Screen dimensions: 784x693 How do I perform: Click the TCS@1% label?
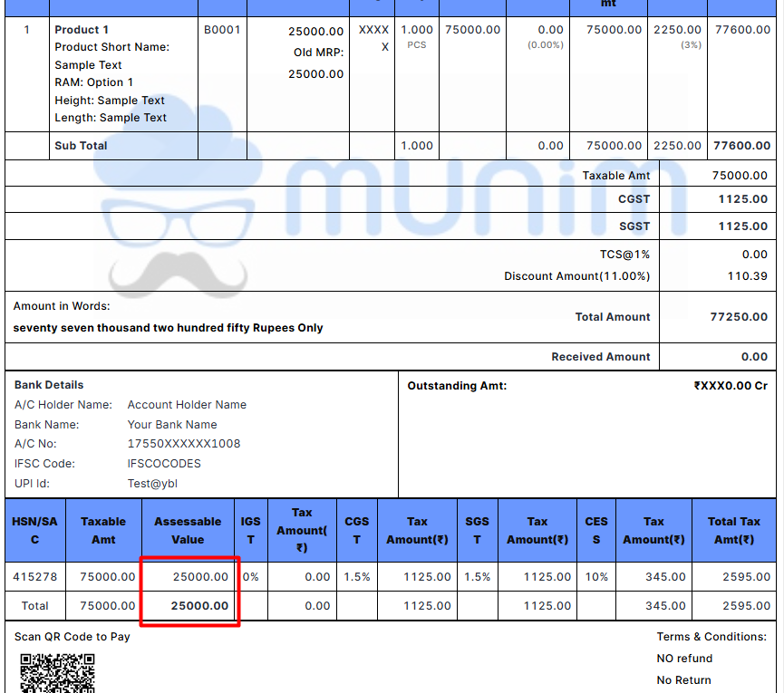[624, 255]
